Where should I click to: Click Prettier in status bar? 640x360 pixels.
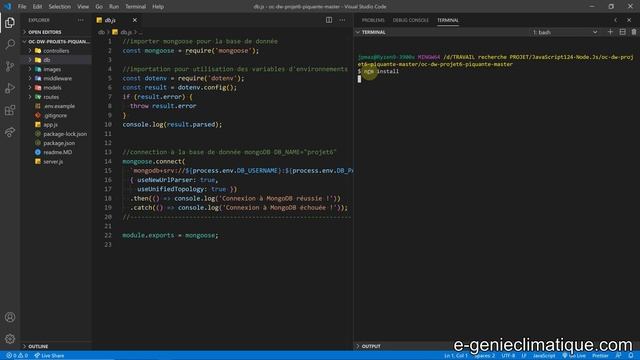[x=600, y=356]
